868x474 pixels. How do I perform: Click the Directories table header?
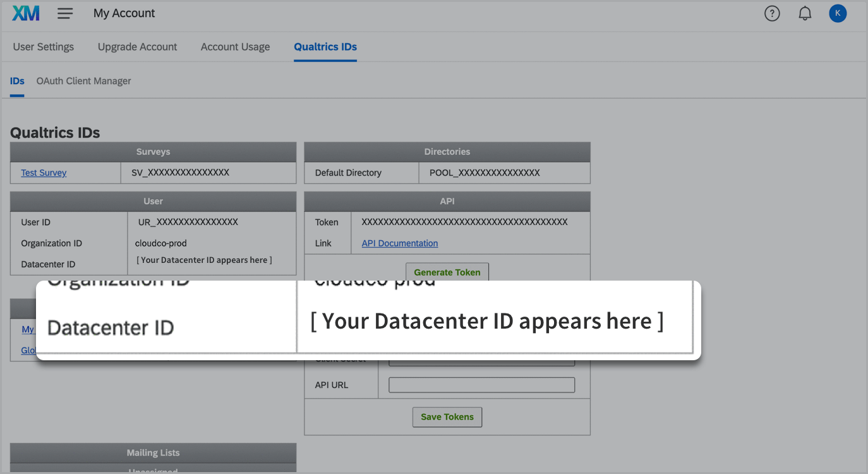[x=447, y=152]
